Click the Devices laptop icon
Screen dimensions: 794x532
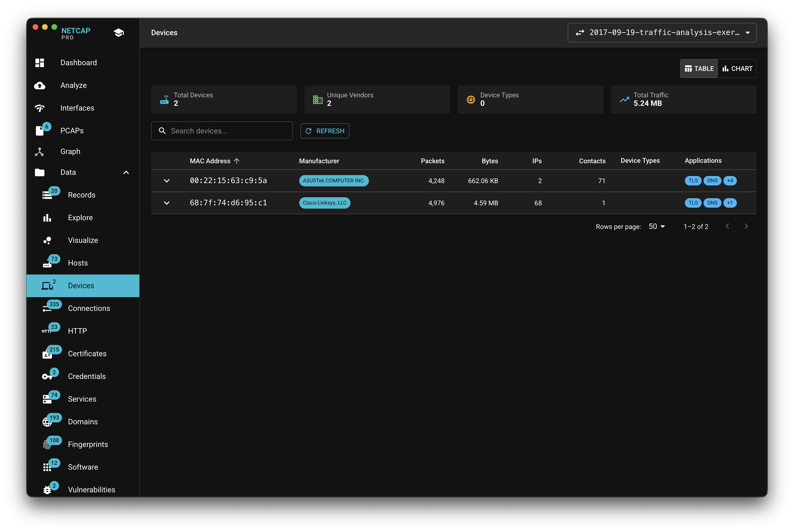[47, 286]
